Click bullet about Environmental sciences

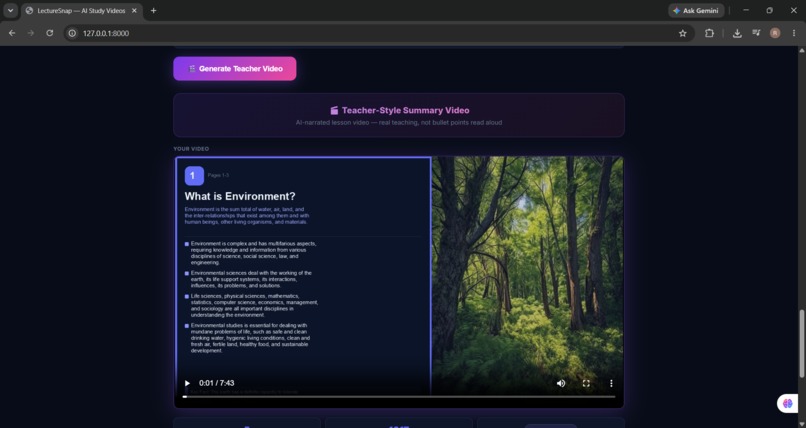click(x=251, y=279)
